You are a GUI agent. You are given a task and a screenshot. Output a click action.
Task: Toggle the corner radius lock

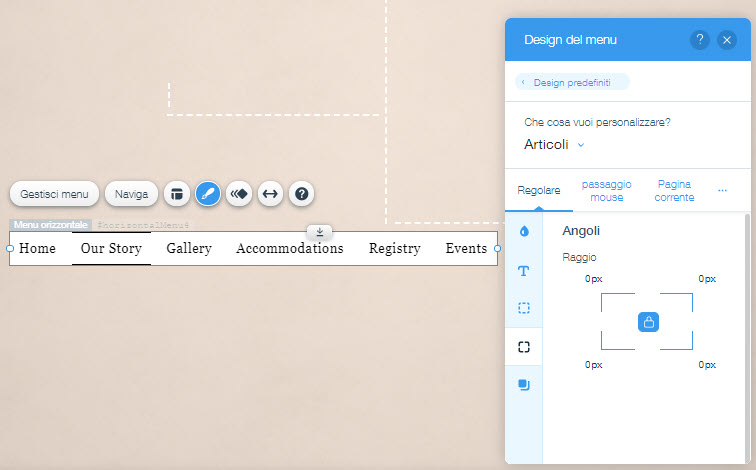click(648, 322)
